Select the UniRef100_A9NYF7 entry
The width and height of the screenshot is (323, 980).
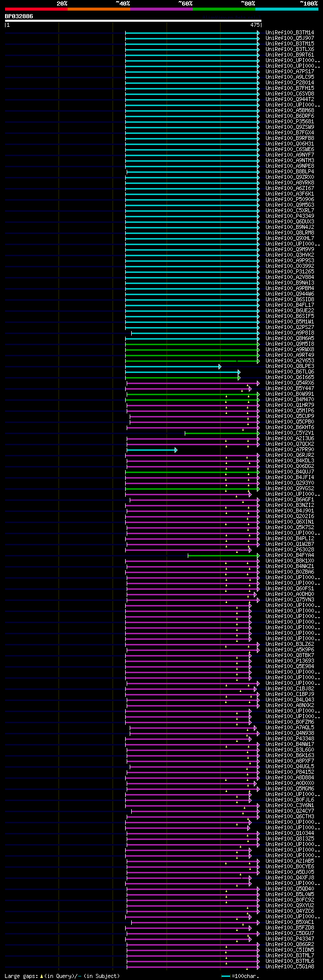[290, 155]
